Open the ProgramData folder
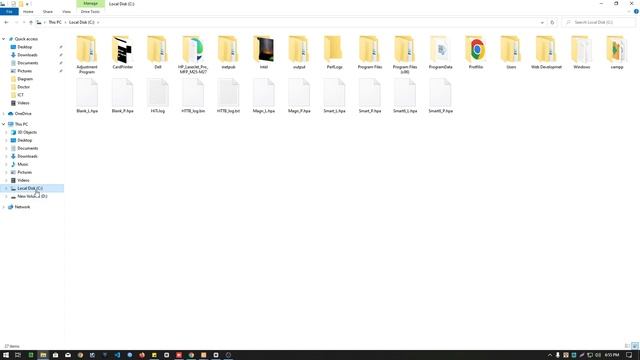This screenshot has width=640, height=360. (x=440, y=52)
